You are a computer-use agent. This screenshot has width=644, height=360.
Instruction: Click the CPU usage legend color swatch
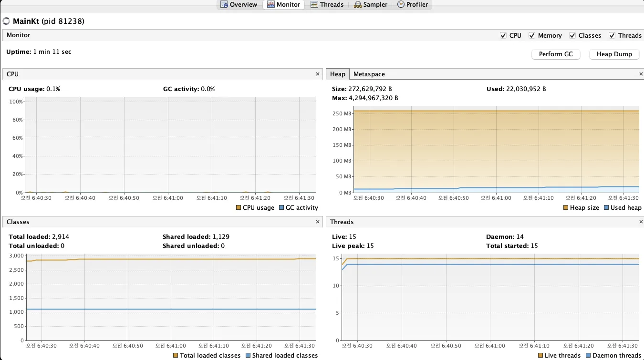coord(239,208)
